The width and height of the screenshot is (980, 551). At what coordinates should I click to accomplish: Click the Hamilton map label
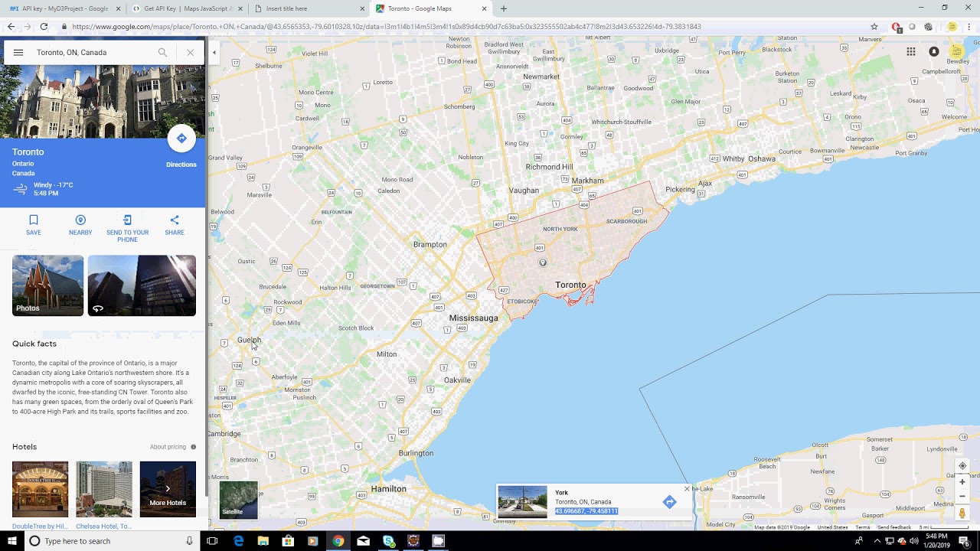click(x=389, y=489)
